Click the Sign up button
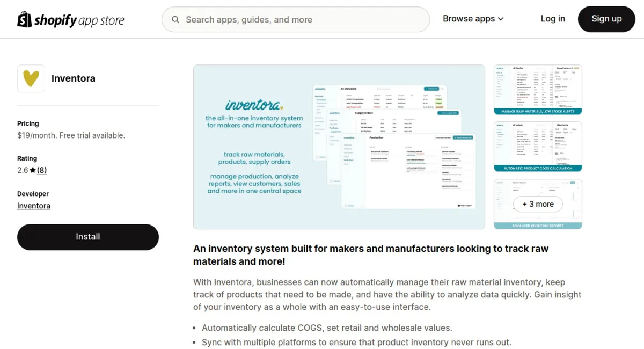 [x=606, y=19]
